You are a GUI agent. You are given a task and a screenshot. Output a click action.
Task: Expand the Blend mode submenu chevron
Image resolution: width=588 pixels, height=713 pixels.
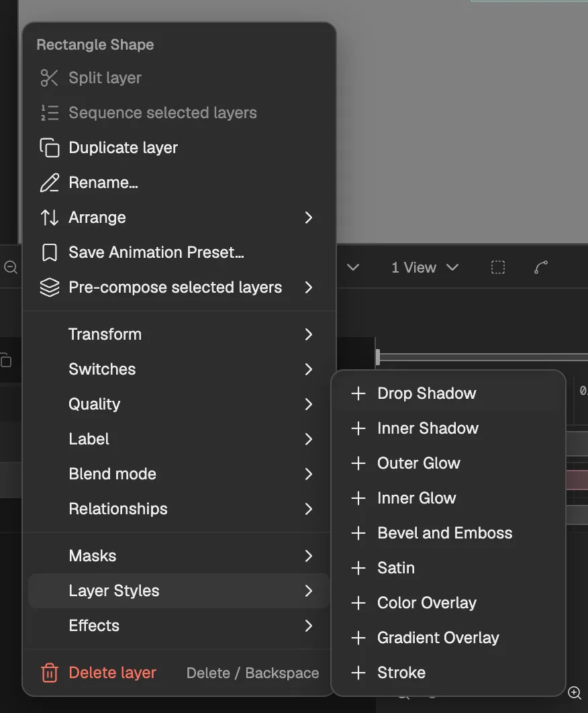pos(309,474)
